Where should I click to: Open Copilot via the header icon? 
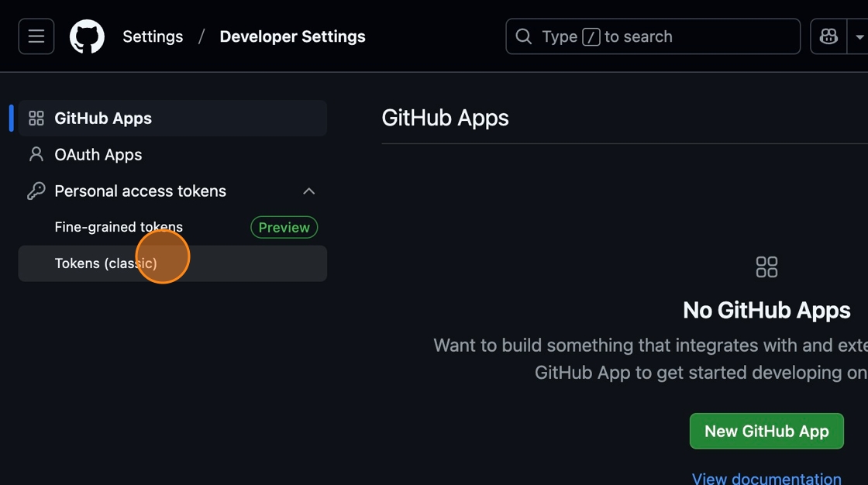point(828,36)
